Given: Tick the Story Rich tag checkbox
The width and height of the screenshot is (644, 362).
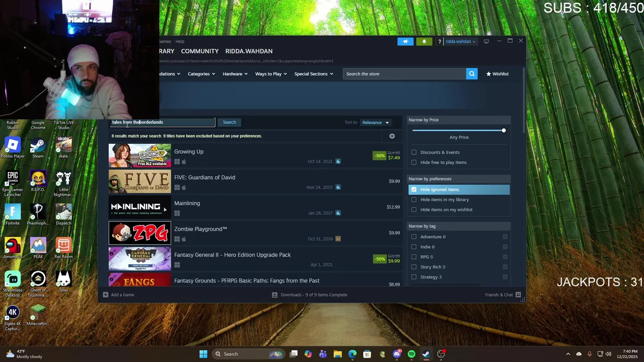Looking at the screenshot, I should coord(414,267).
